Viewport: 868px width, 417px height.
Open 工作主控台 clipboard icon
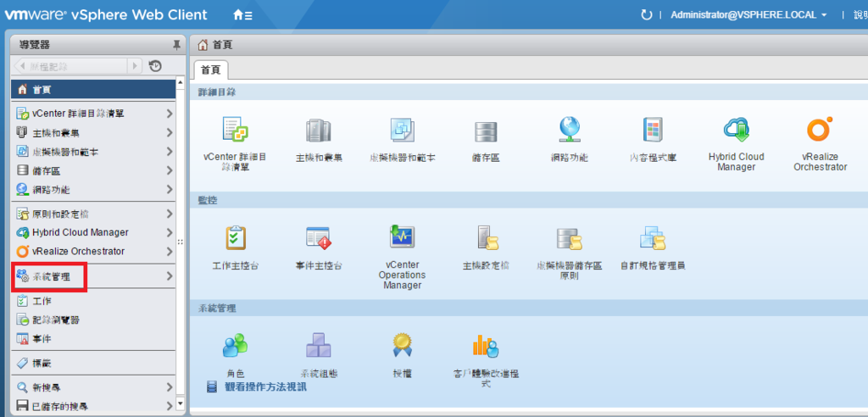[x=236, y=238]
